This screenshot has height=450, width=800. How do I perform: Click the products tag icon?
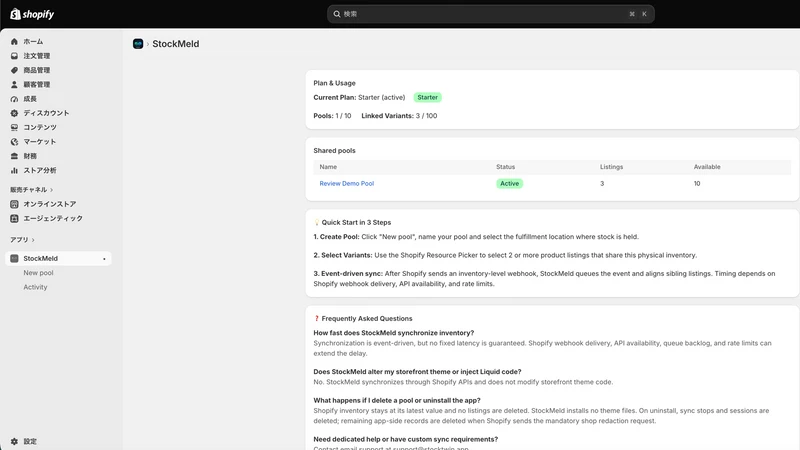[14, 70]
